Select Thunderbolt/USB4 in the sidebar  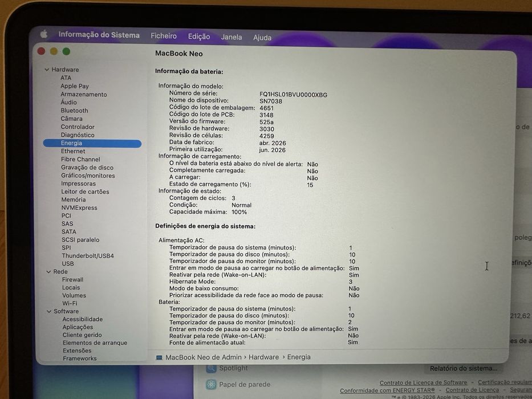(x=88, y=256)
